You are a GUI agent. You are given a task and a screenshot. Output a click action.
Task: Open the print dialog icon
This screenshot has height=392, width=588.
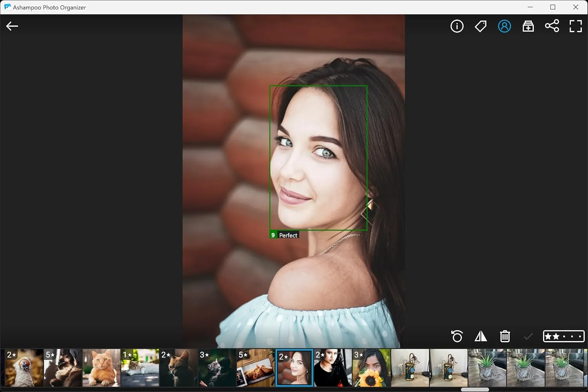point(528,26)
